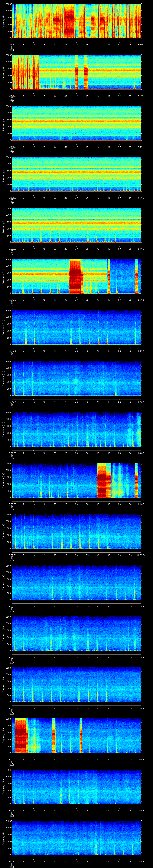The height and width of the screenshot is (868, 153).
Task: Click the spectrogram panel starting at 10:58:00
Action: coord(77,481)
